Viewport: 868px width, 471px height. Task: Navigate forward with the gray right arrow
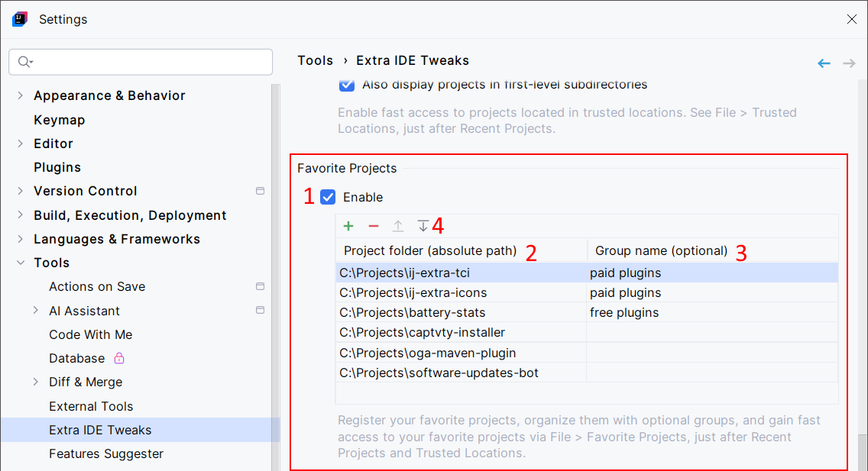coord(849,63)
